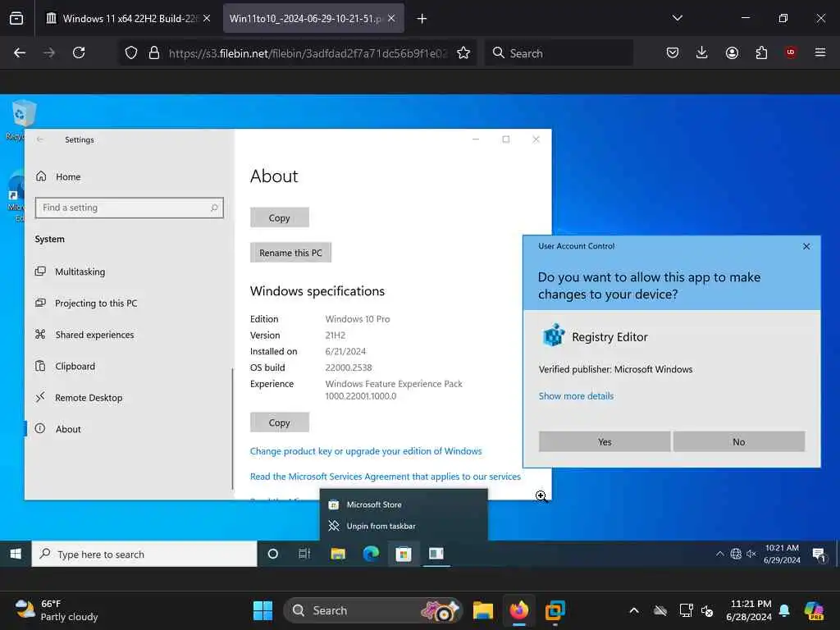840x630 pixels.
Task: Click Yes in User Account Control
Action: pyautogui.click(x=605, y=442)
